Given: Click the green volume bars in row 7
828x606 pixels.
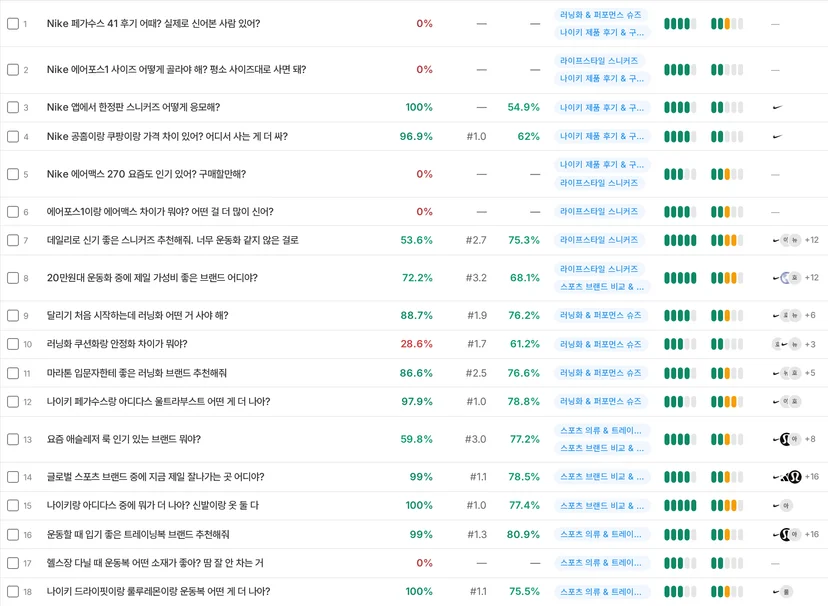Looking at the screenshot, I should (x=680, y=240).
